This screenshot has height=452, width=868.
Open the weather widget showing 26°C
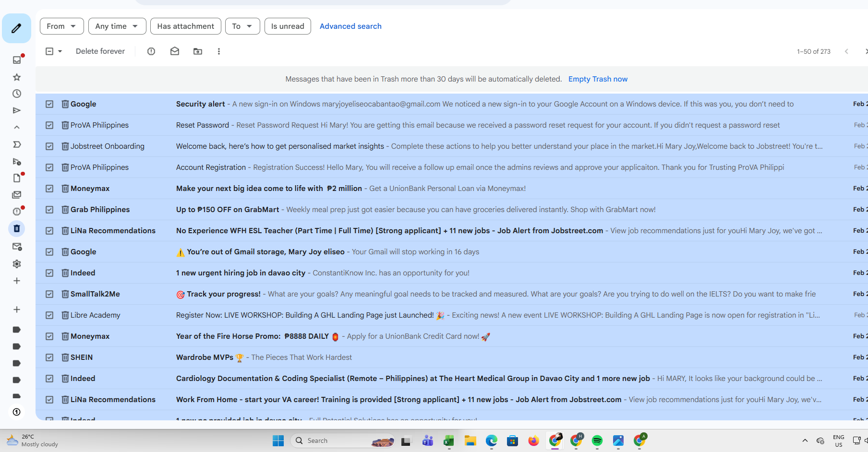(33, 440)
